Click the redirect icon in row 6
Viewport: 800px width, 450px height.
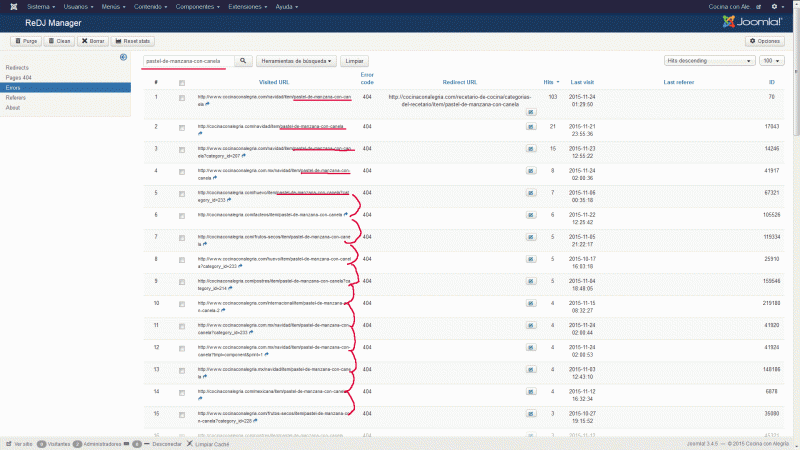click(531, 215)
